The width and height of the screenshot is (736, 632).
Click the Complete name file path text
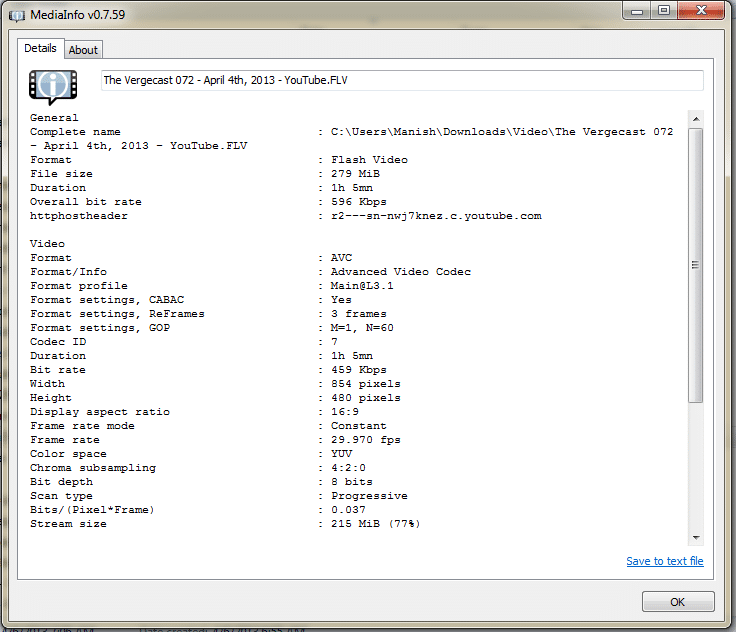tap(501, 132)
